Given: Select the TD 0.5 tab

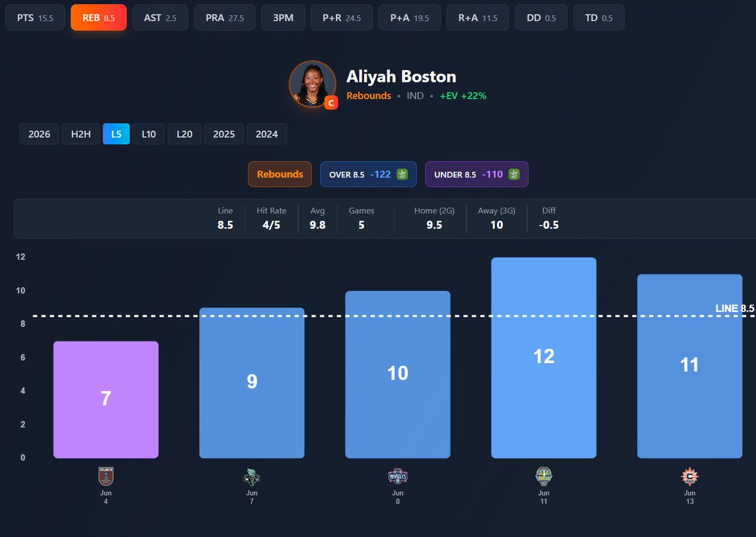Looking at the screenshot, I should click(598, 18).
